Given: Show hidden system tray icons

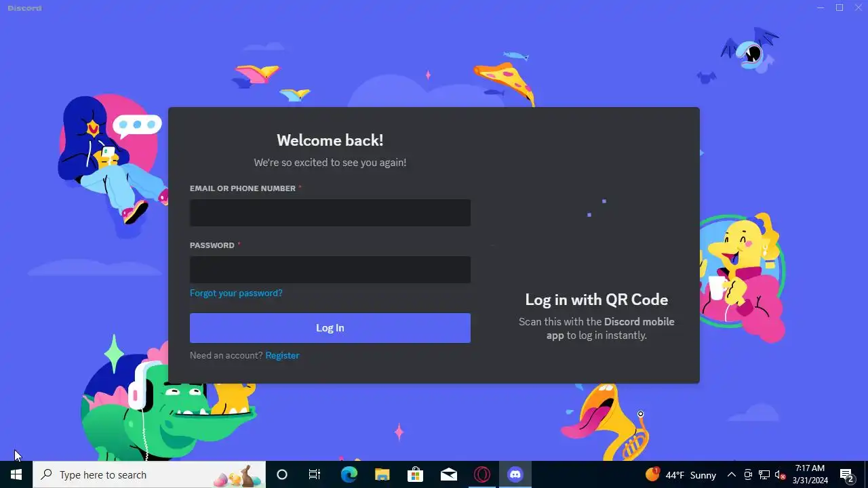Looking at the screenshot, I should [732, 474].
